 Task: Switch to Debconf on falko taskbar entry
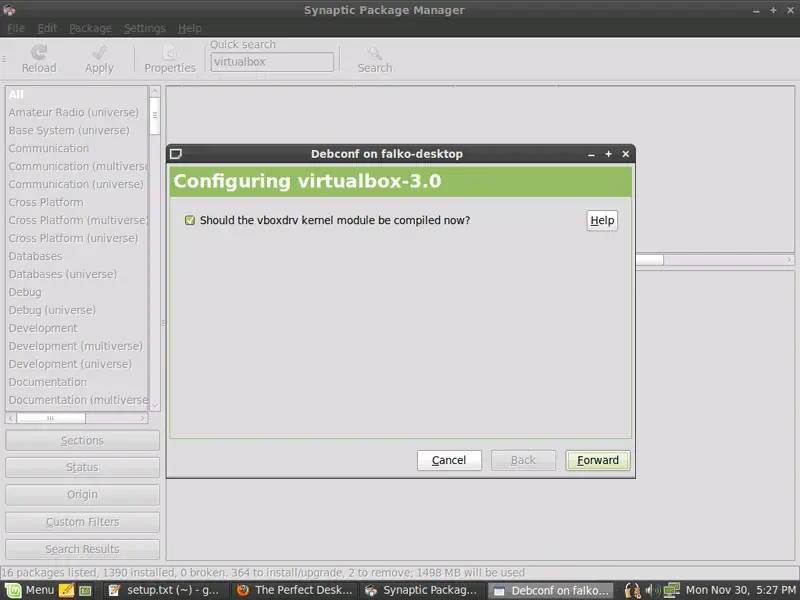[x=552, y=590]
